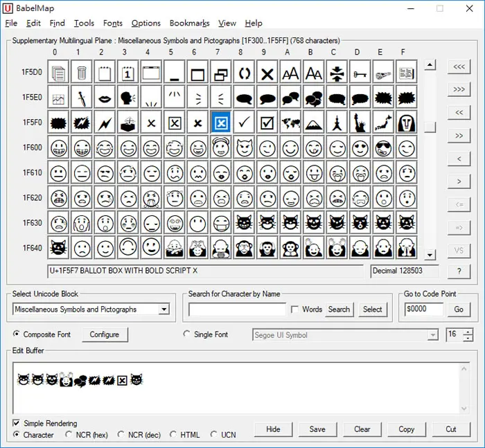Increase the font size stepper from 16
485x448 pixels.
(x=468, y=332)
